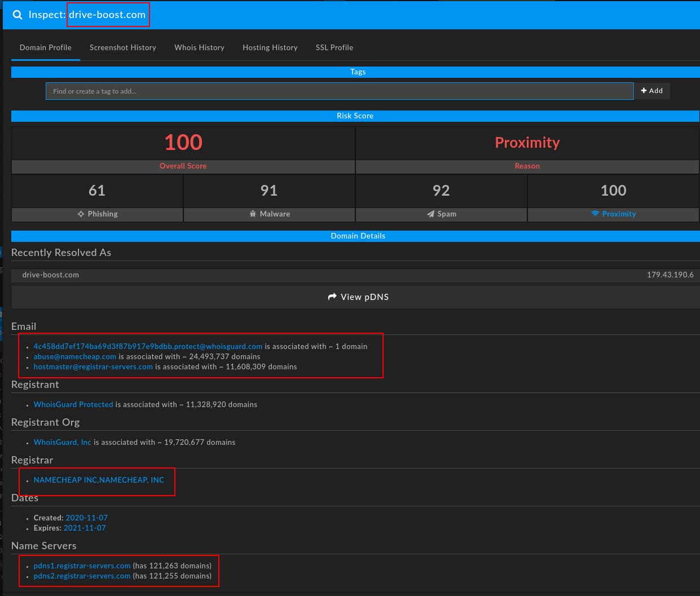
Task: Open the SSL Profile tab
Action: [334, 48]
